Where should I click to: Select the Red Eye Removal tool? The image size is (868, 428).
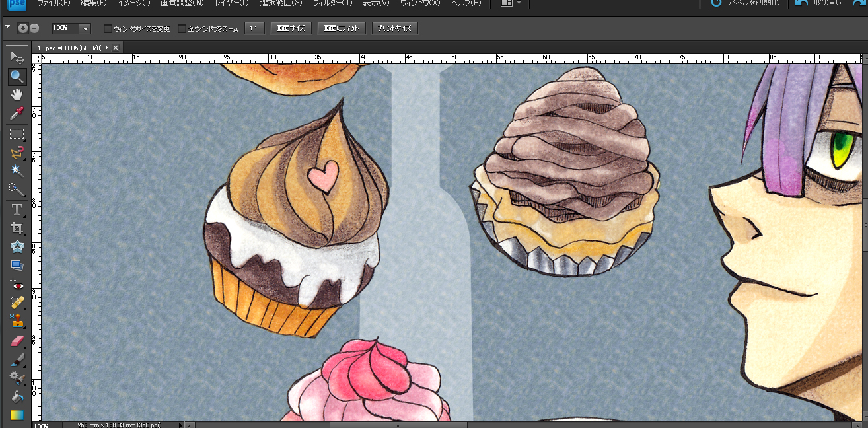[x=17, y=285]
